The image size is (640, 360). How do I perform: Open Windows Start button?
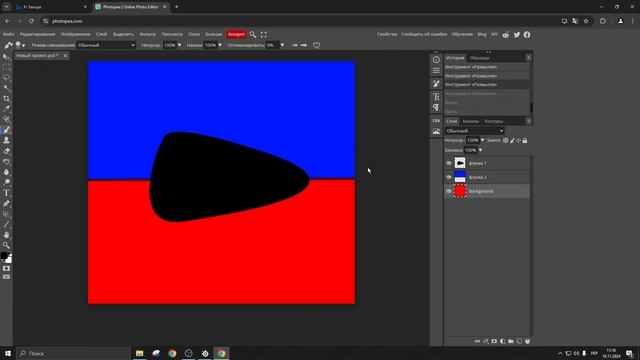tap(8, 353)
